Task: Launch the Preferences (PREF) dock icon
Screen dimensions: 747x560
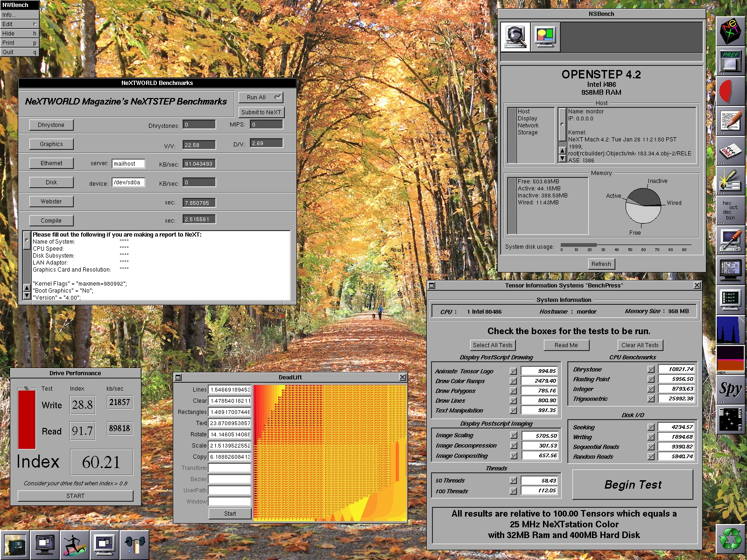Action: click(x=730, y=61)
